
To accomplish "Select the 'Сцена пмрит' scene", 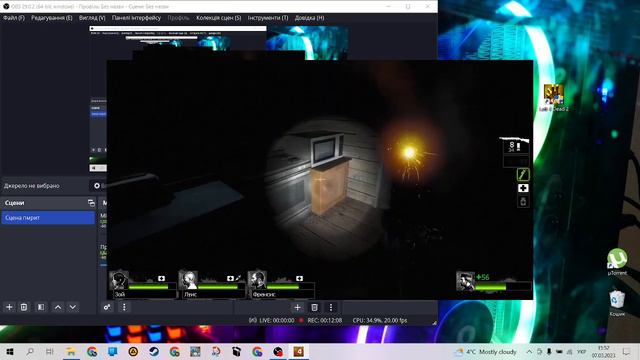I will pyautogui.click(x=48, y=218).
